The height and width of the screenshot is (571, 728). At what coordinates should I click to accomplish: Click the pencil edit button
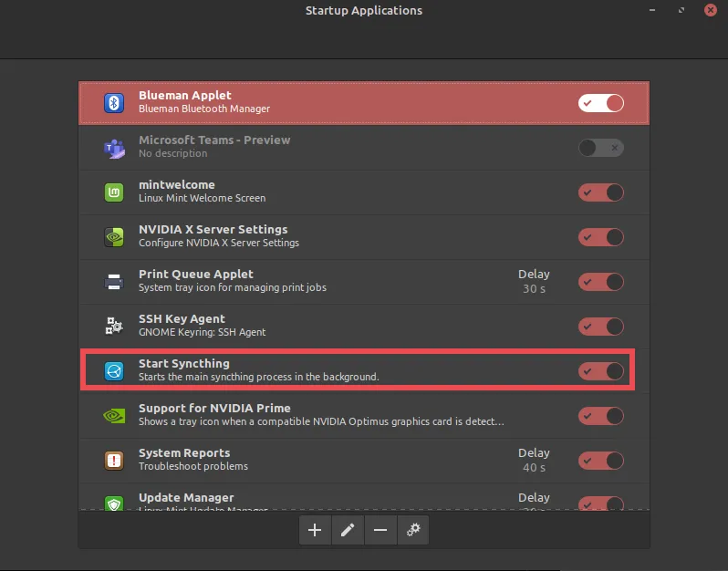pyautogui.click(x=348, y=530)
